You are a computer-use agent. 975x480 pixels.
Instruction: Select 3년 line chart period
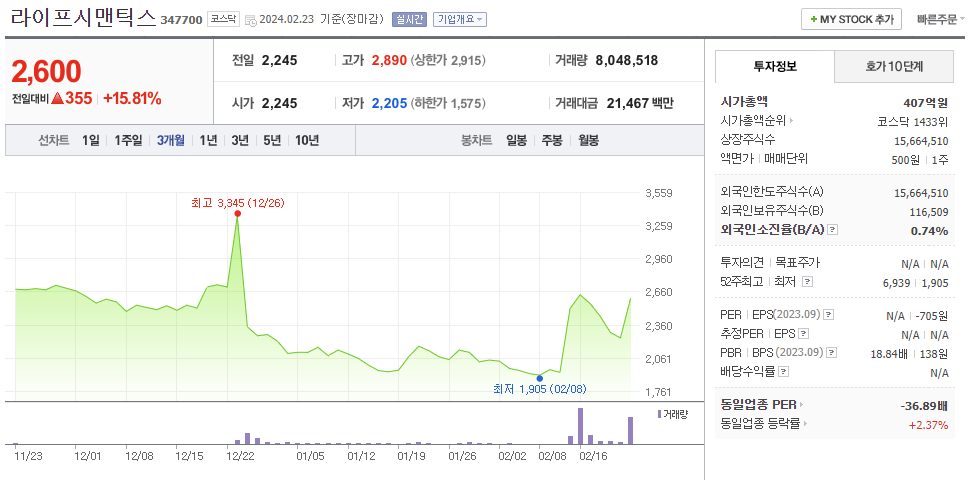(240, 141)
